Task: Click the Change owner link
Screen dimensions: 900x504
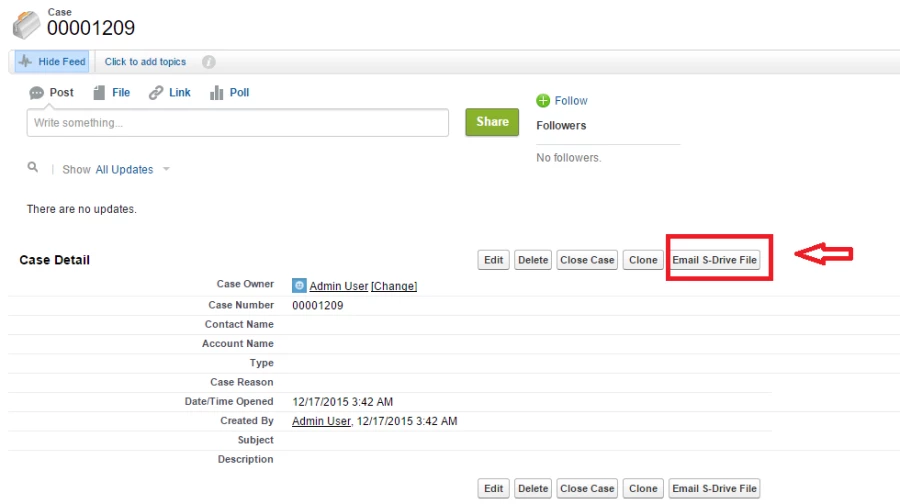Action: [394, 286]
